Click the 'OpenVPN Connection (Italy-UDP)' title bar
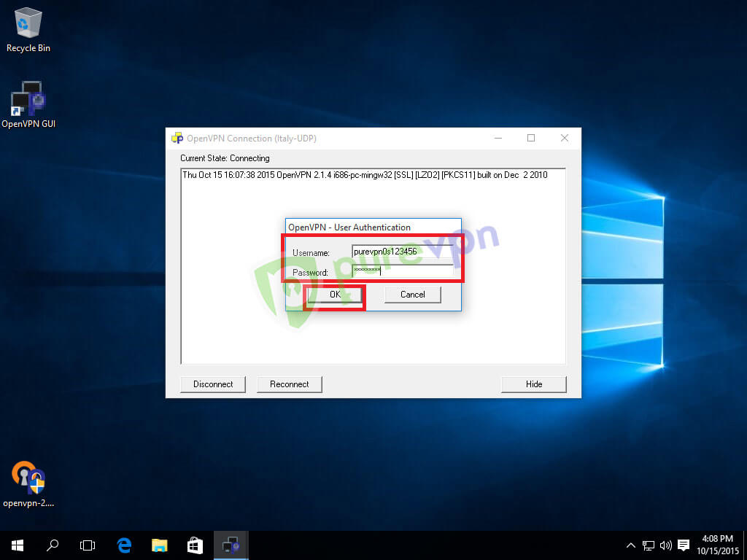Image resolution: width=747 pixels, height=560 pixels. pyautogui.click(x=252, y=138)
